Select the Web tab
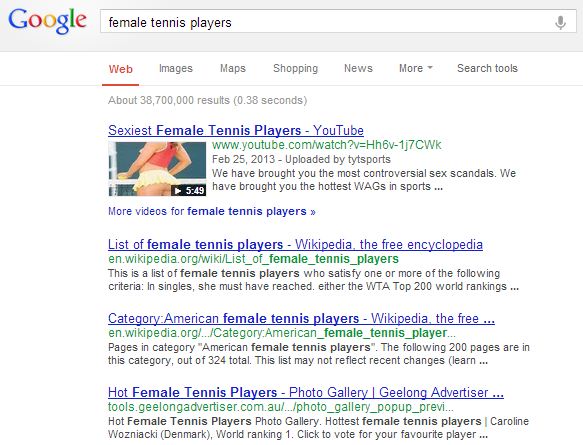Screen dimensions: 583x445 [120, 69]
